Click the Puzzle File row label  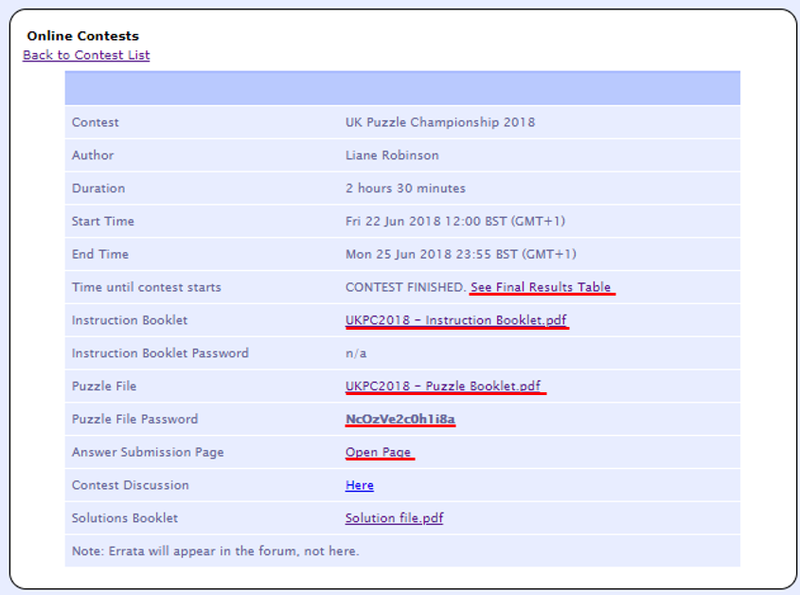tap(104, 386)
